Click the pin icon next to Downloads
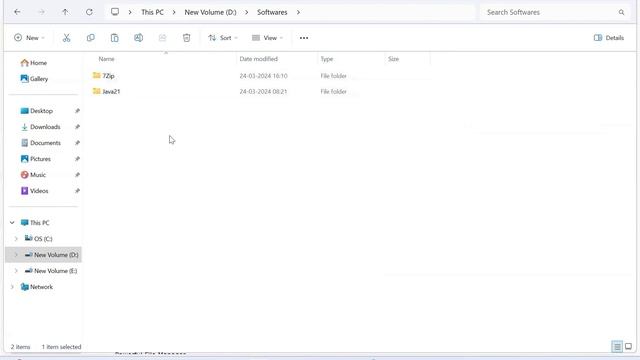The height and width of the screenshot is (360, 640). tap(77, 127)
